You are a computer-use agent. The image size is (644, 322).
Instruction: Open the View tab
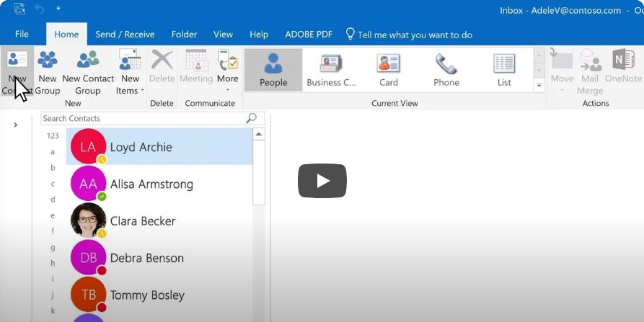223,34
